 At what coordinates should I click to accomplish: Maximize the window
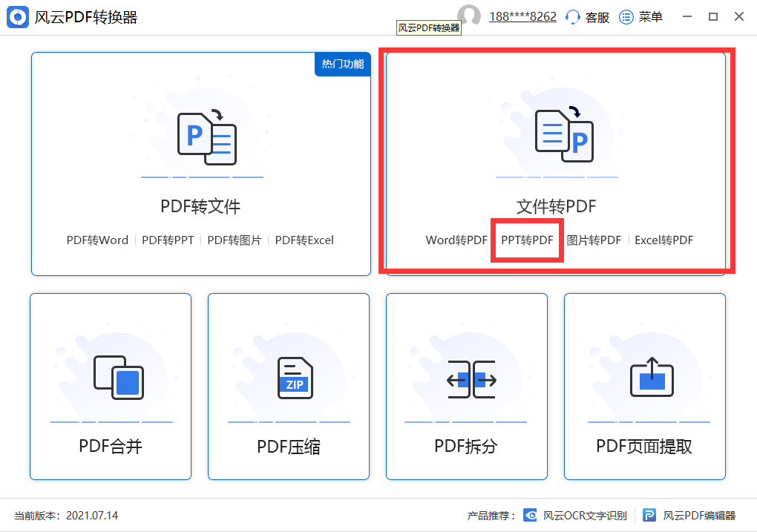tap(713, 16)
